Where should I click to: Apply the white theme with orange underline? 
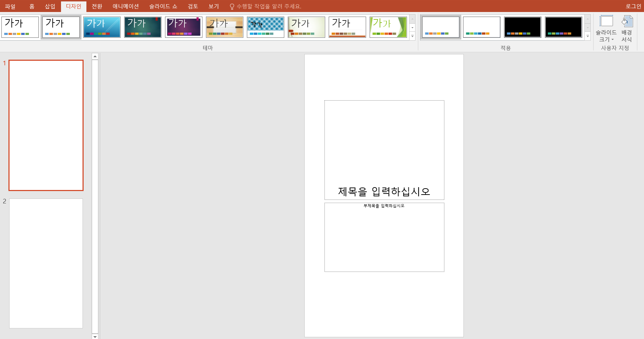347,27
